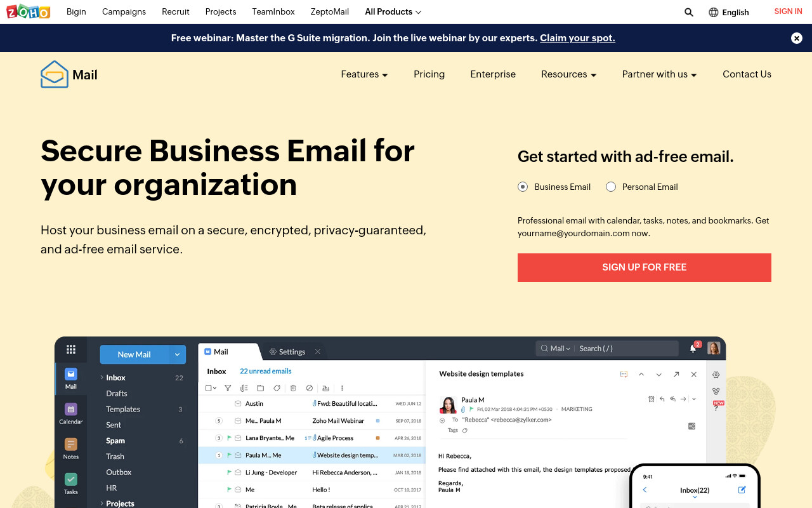Expand the Inbox folder chevron
812x508 pixels.
pos(101,377)
